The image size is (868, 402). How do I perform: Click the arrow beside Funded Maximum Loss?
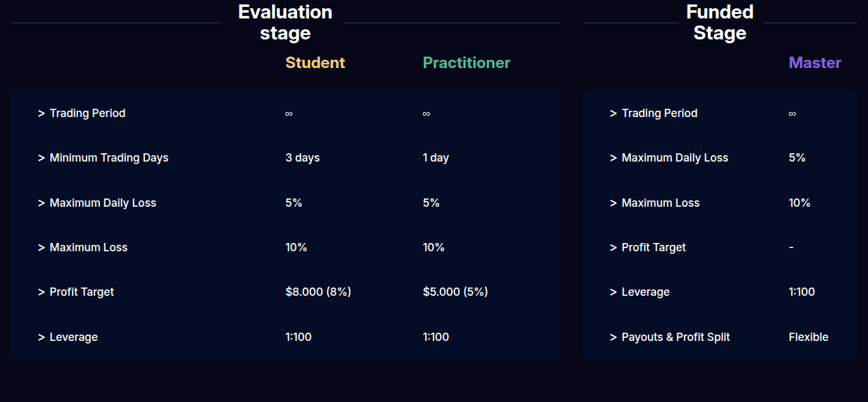[x=613, y=204]
